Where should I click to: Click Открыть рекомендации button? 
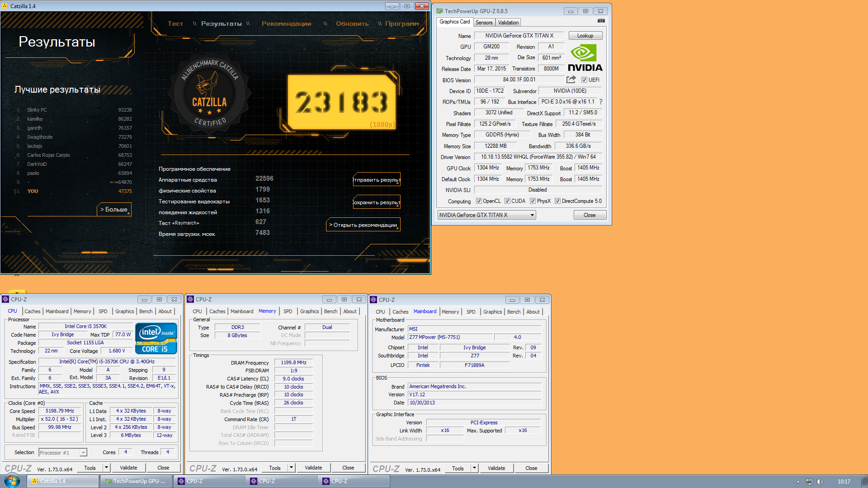click(x=363, y=225)
